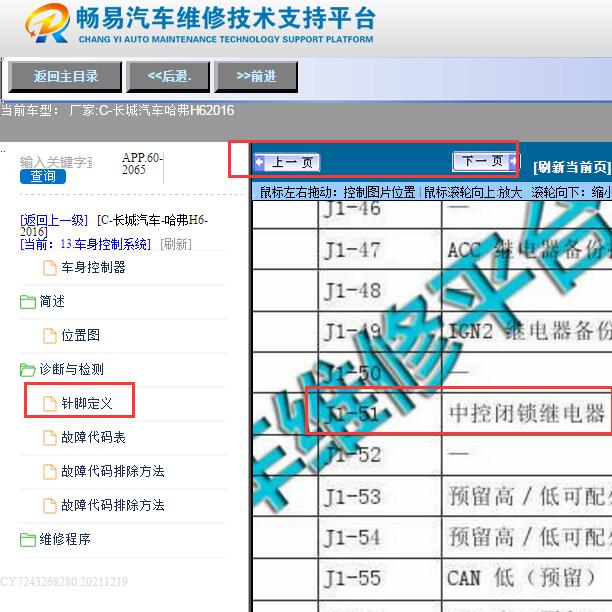Open second 故障代码排除方法 entry below
This screenshot has width=612, height=612.
pyautogui.click(x=113, y=505)
